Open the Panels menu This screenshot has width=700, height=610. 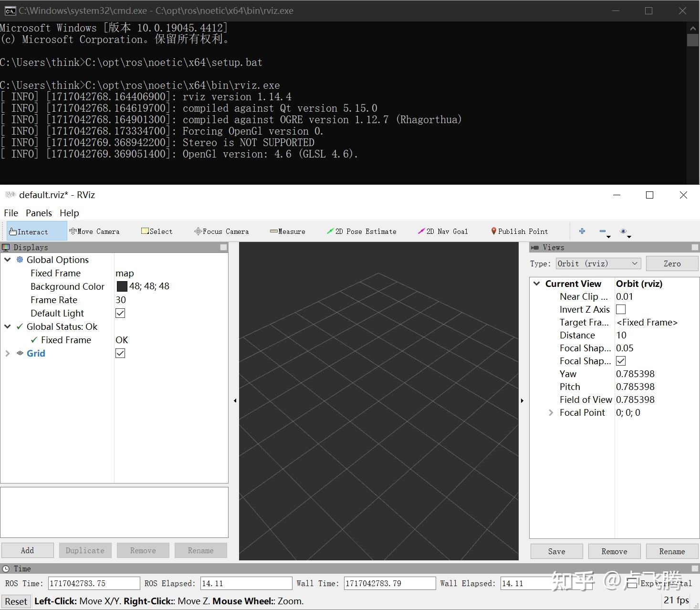click(x=39, y=213)
